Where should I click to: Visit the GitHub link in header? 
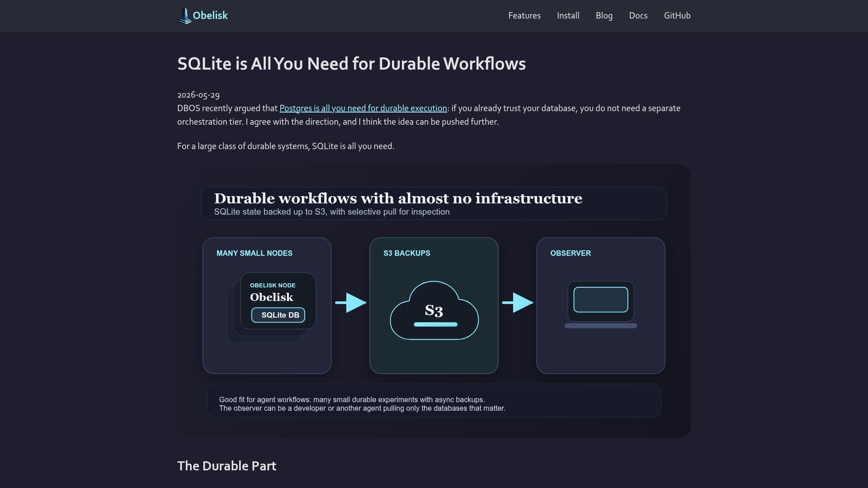[x=677, y=16]
